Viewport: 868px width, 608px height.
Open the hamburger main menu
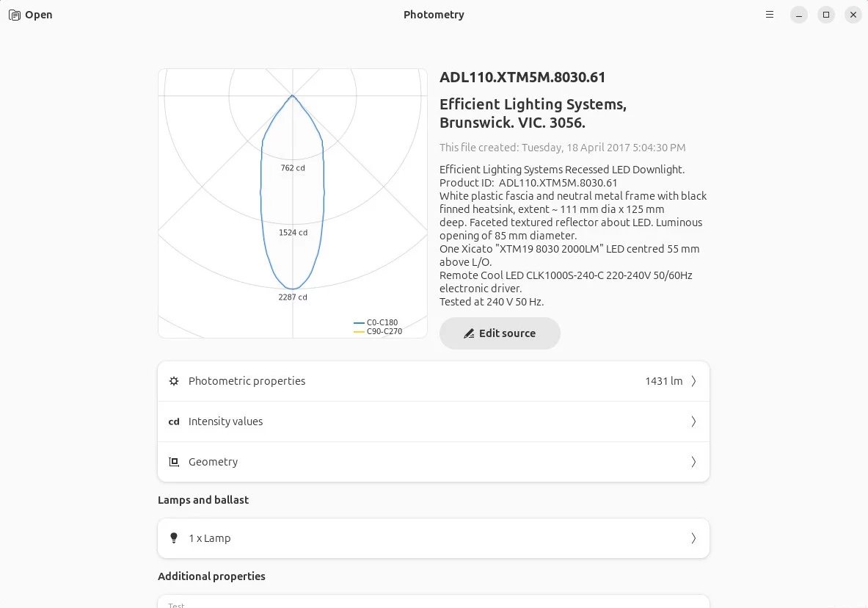(770, 15)
